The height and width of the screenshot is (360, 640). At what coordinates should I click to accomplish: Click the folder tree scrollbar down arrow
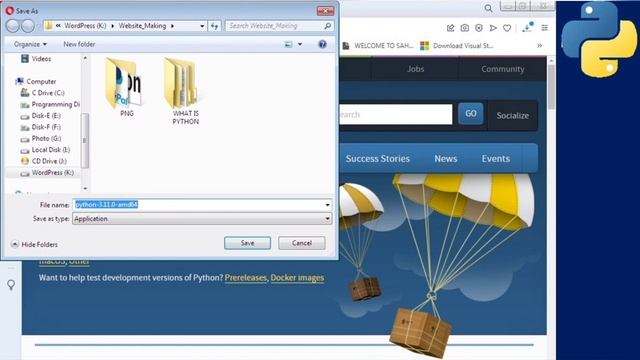[85, 188]
